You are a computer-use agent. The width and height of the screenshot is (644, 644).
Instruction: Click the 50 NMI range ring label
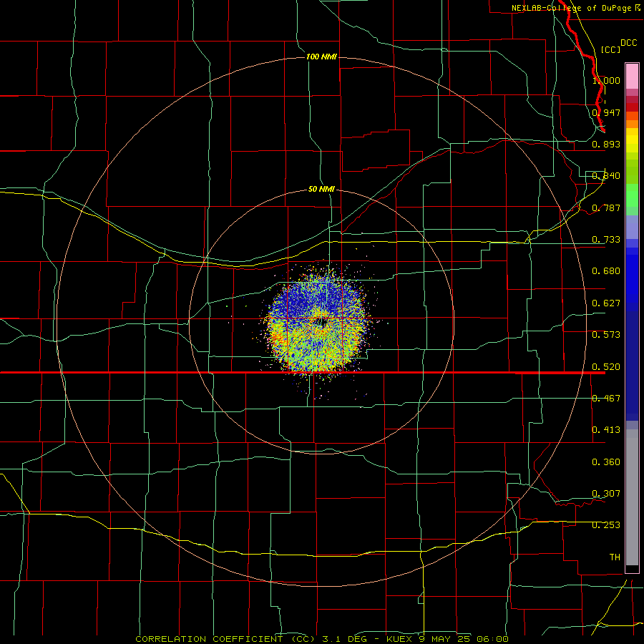(x=321, y=189)
